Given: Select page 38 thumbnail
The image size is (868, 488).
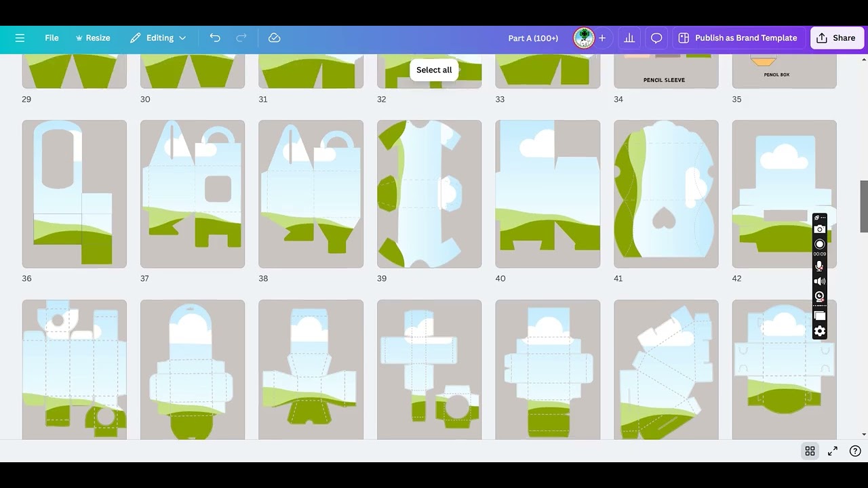Looking at the screenshot, I should [x=311, y=194].
